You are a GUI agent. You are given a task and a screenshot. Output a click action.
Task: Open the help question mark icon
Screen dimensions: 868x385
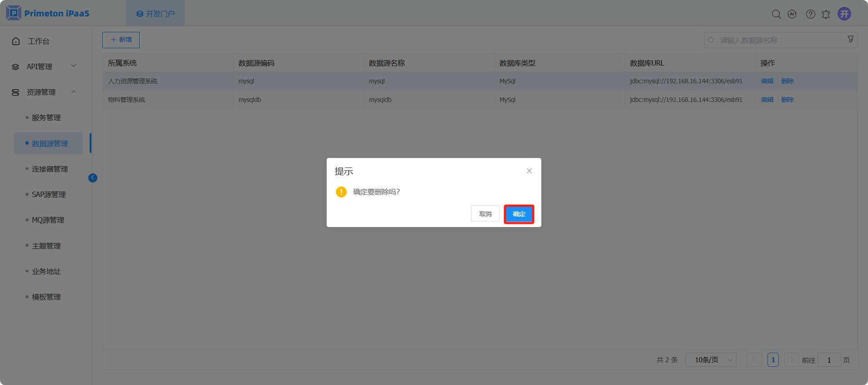pos(810,14)
